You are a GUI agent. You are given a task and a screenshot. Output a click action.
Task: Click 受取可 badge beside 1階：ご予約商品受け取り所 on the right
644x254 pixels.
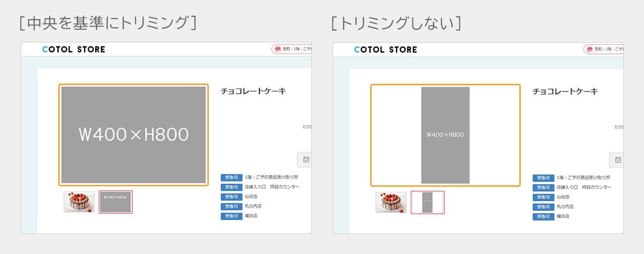[x=543, y=178]
